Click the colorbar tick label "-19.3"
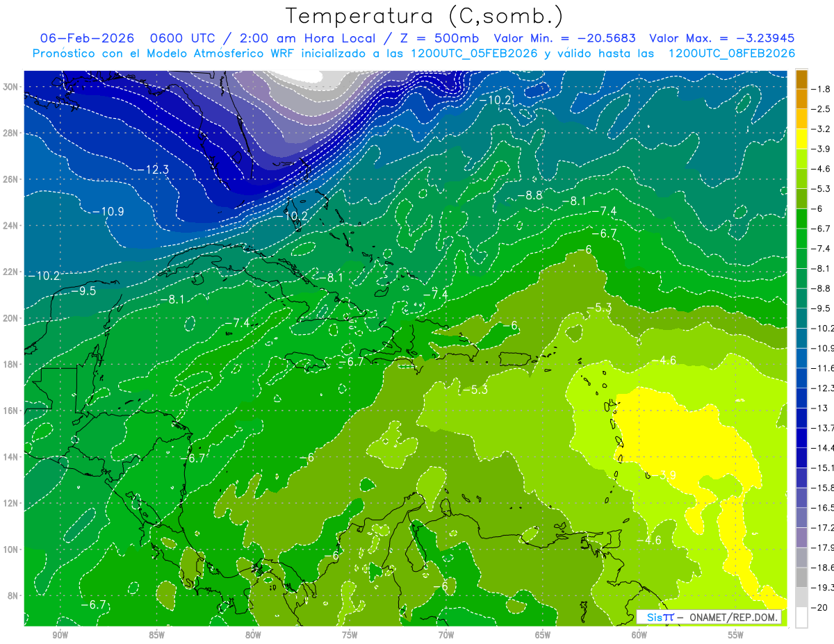The width and height of the screenshot is (834, 644). [x=823, y=587]
